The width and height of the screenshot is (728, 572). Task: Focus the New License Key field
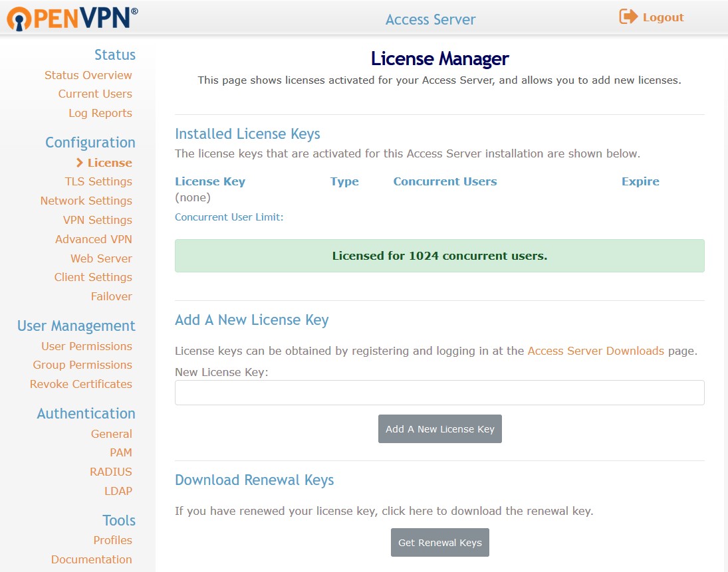click(439, 393)
